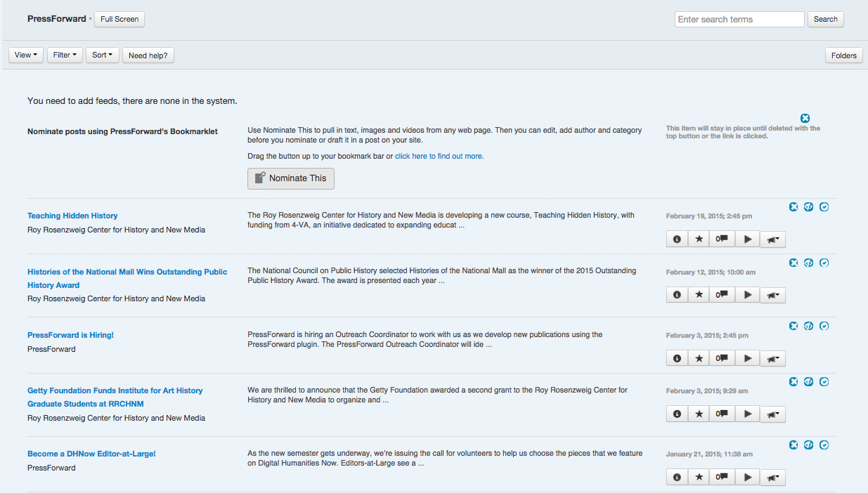Click the Search button
This screenshot has height=493, width=868.
[x=826, y=19]
